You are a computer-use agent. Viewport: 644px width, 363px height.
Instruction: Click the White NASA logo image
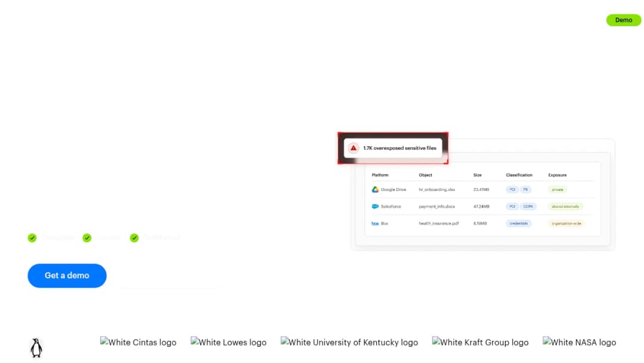[579, 342]
